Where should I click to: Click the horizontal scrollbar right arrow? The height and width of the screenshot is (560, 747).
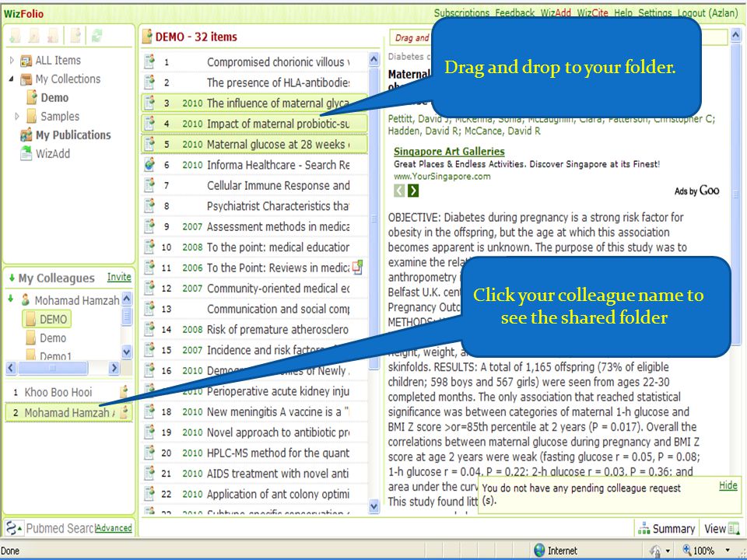[x=114, y=368]
